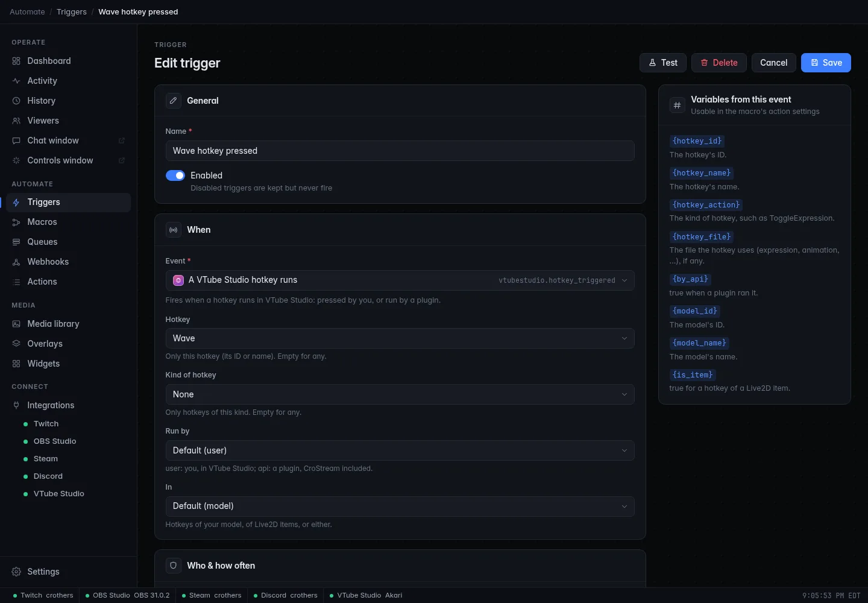Click the broadcast icon in When header
868x603 pixels.
[x=174, y=230]
